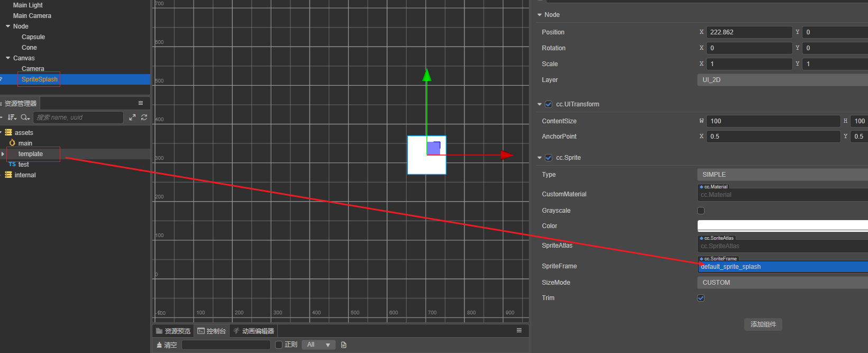Click the console filter text field
The image size is (868, 353).
(x=226, y=345)
